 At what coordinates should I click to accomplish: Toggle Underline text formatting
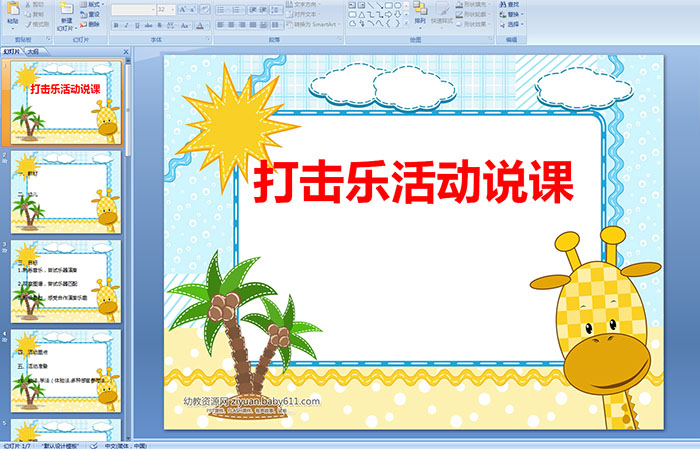coord(137,25)
